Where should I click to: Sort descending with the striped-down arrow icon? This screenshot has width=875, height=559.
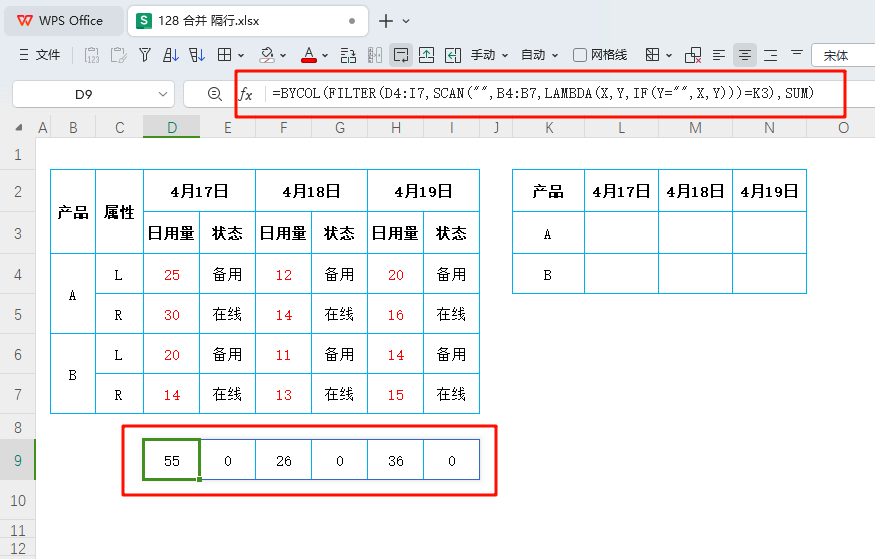coord(197,55)
